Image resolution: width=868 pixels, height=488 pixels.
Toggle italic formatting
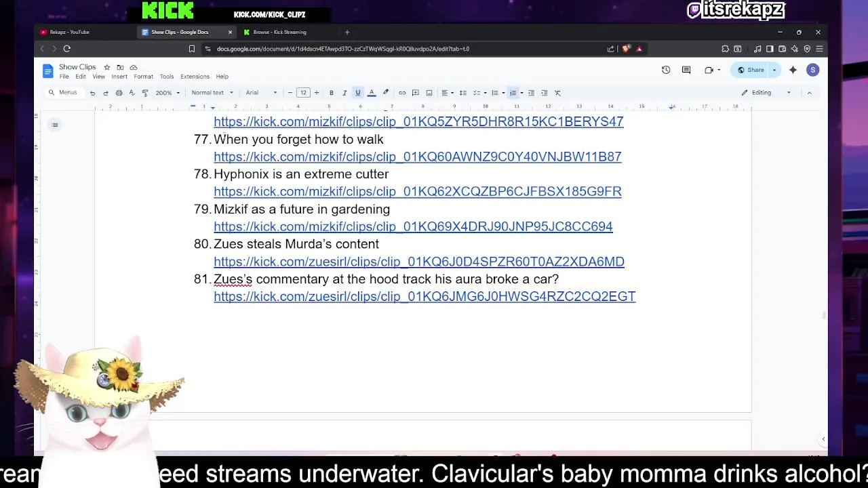pyautogui.click(x=344, y=93)
